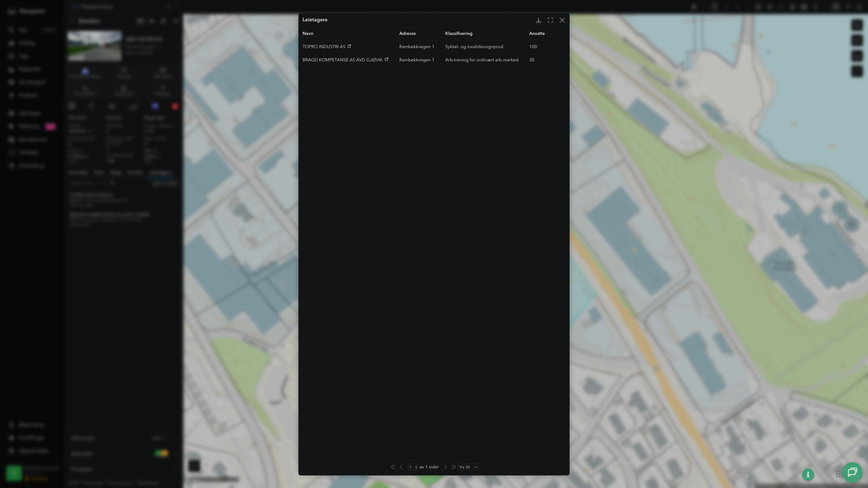Click the Leietagere dialog title
868x488 pixels.
pyautogui.click(x=315, y=20)
